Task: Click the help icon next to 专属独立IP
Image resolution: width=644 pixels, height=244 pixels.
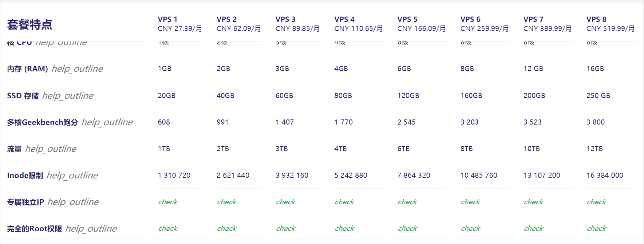Action: pos(73,202)
